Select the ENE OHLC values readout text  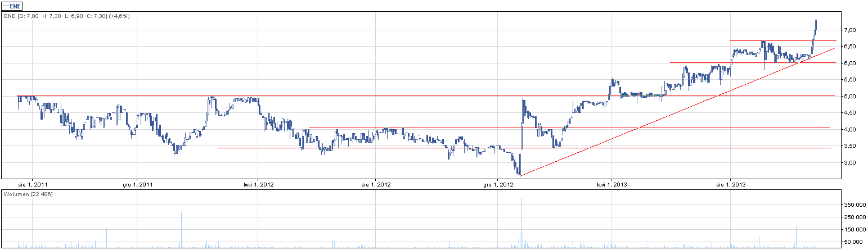coord(67,16)
